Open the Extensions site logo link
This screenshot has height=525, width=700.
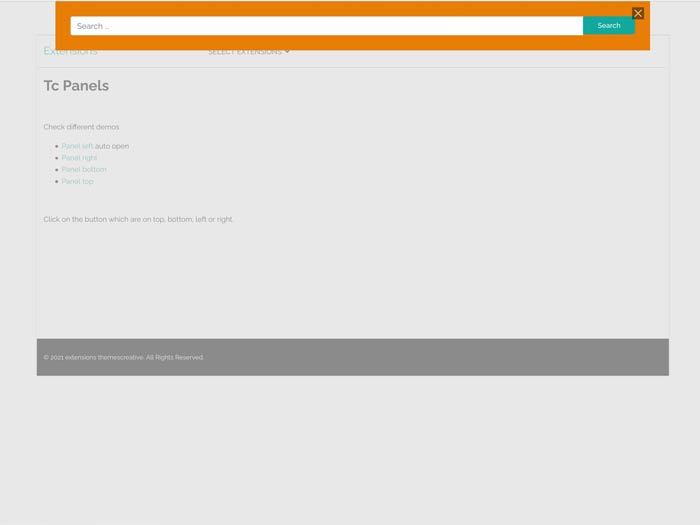coord(70,52)
